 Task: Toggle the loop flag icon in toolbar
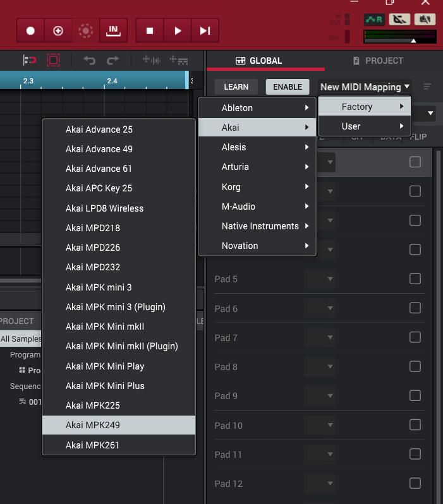tap(29, 60)
